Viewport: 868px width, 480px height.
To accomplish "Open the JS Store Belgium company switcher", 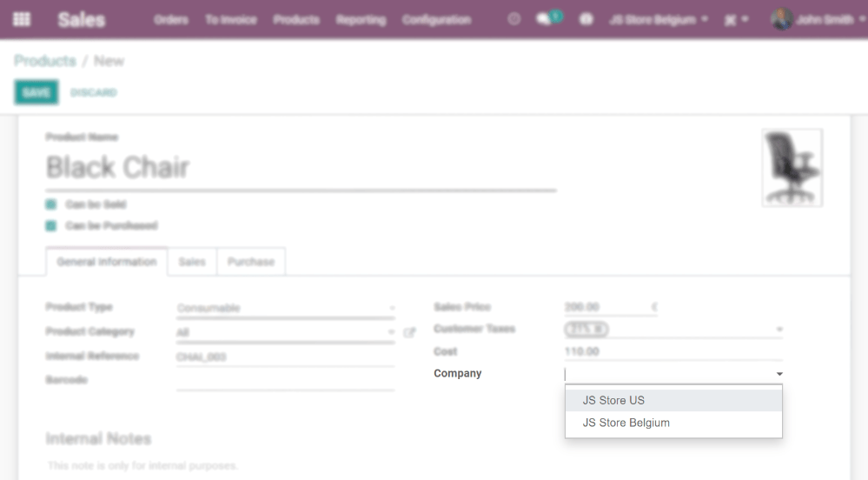I will click(x=658, y=19).
